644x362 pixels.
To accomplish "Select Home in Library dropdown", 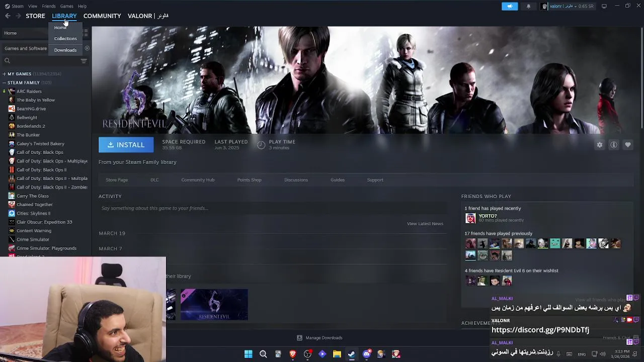I will 60,28.
